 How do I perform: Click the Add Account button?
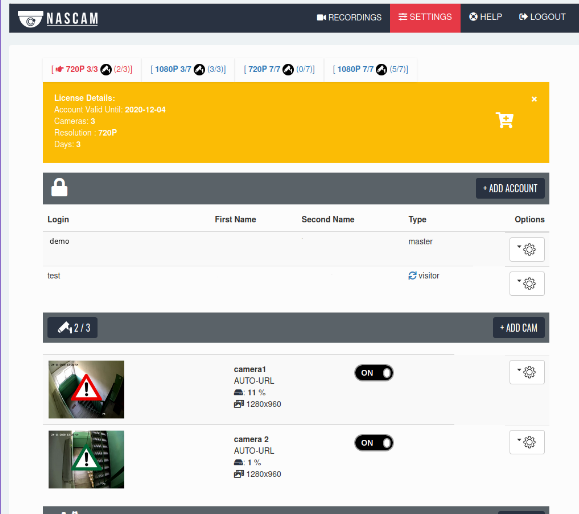(x=510, y=188)
